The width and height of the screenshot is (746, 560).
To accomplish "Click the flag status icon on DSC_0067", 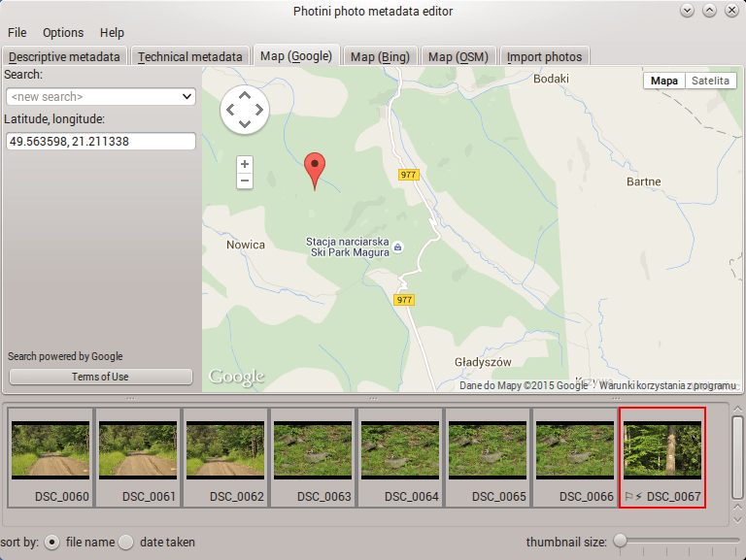I will coord(629,497).
